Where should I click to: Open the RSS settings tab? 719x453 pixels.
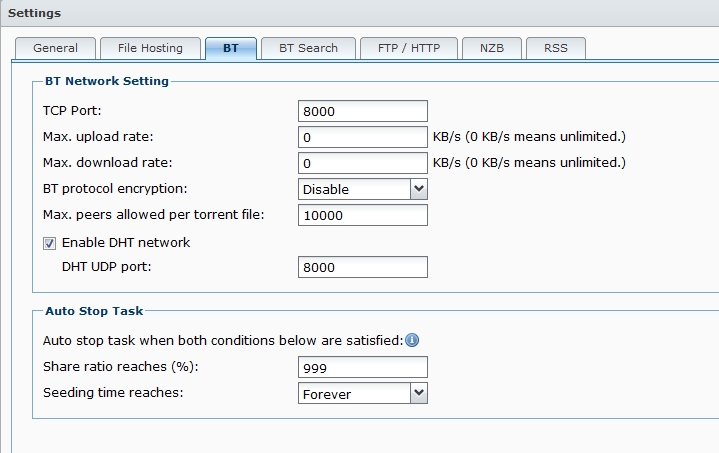[556, 48]
